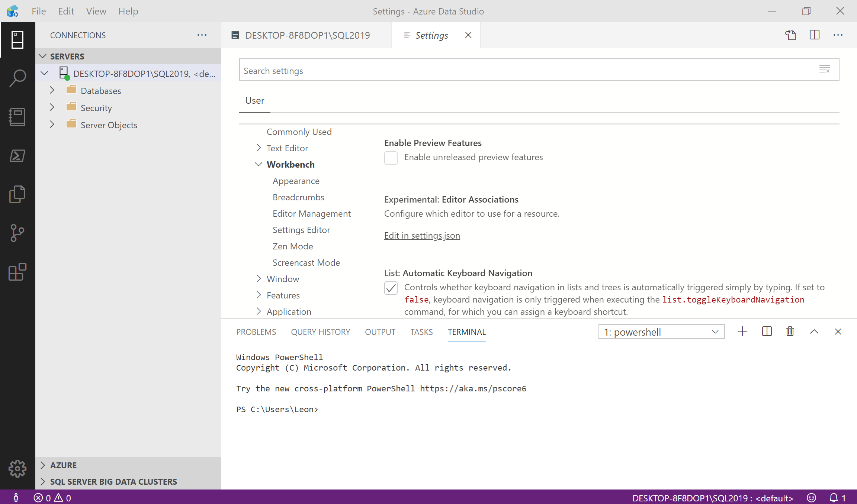
Task: Open the Notebooks view icon
Action: click(x=17, y=117)
